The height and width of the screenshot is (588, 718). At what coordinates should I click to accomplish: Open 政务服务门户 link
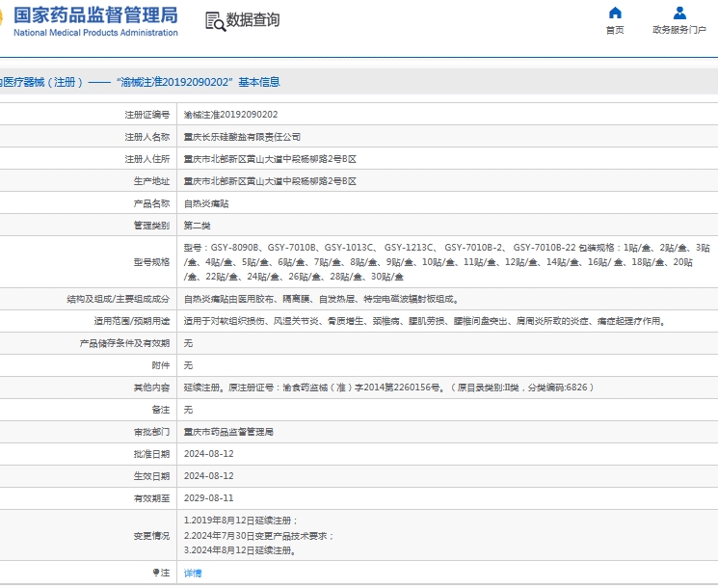(679, 30)
